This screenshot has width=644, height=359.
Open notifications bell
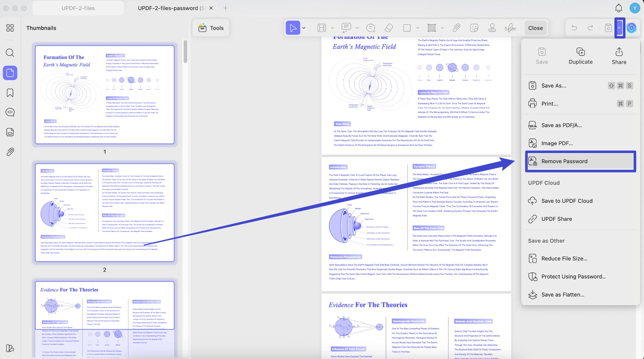tap(619, 8)
